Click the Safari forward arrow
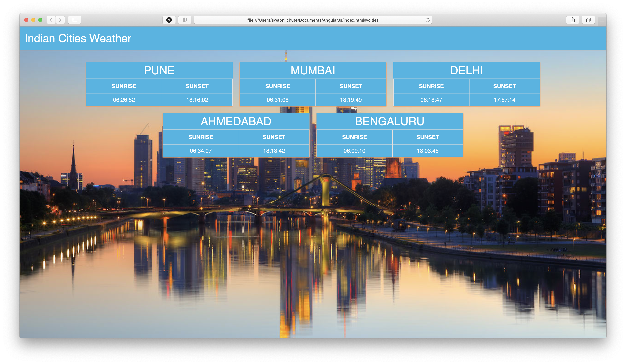The height and width of the screenshot is (364, 626). pyautogui.click(x=60, y=20)
